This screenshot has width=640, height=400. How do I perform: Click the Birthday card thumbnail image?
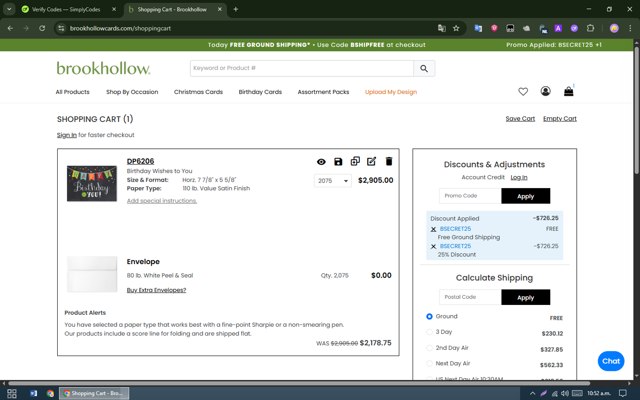[x=92, y=184]
